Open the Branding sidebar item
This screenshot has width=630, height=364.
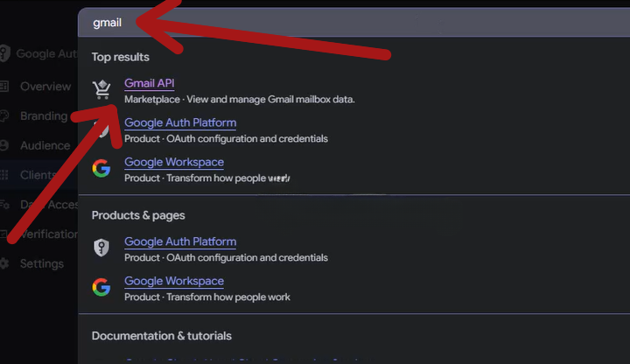point(44,116)
